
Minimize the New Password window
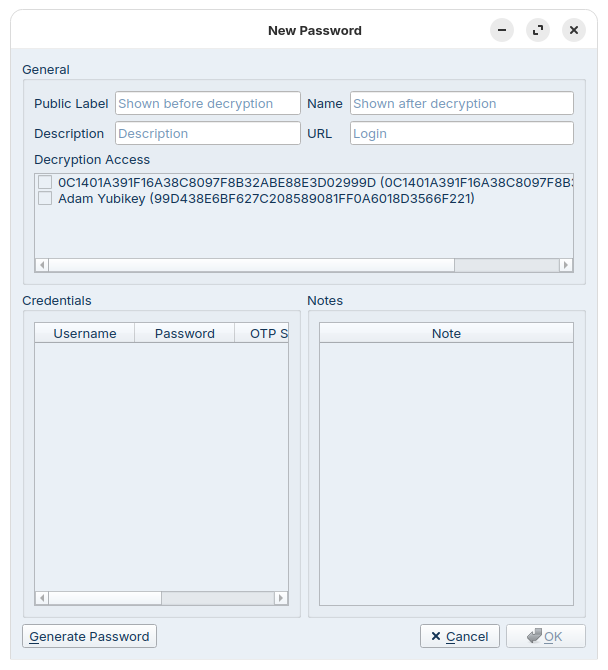502,30
